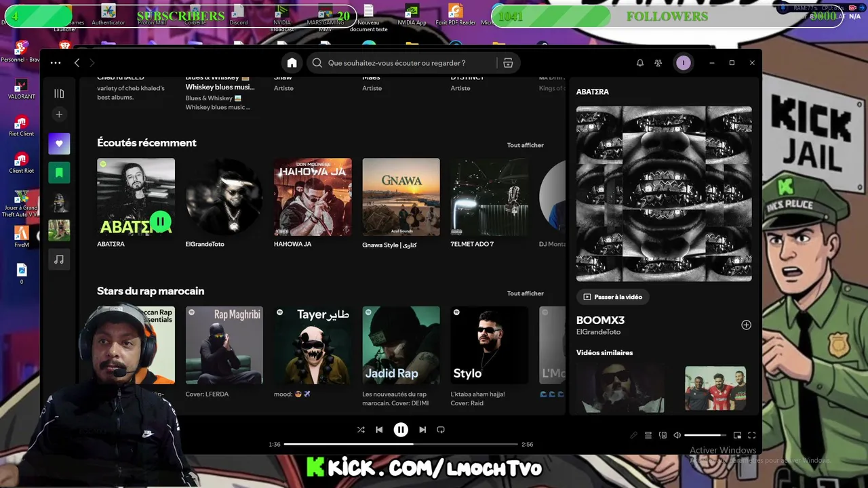
Task: Show all of Écoutés récemment
Action: coord(526,145)
